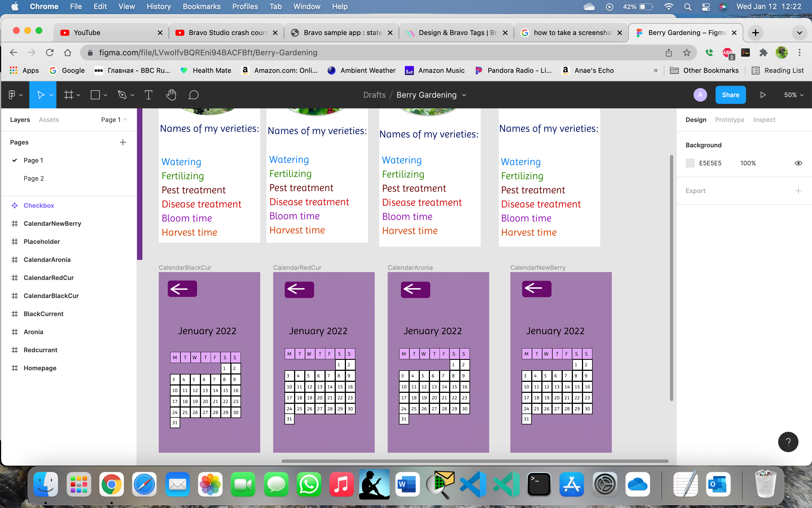Viewport: 812px width, 508px height.
Task: Select Page 2 in pages list
Action: tap(34, 178)
